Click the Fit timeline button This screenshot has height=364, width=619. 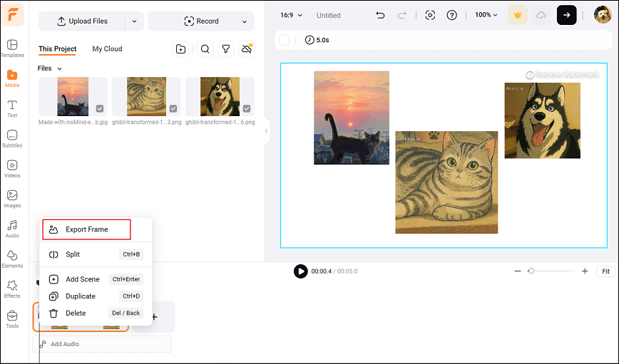pos(605,271)
